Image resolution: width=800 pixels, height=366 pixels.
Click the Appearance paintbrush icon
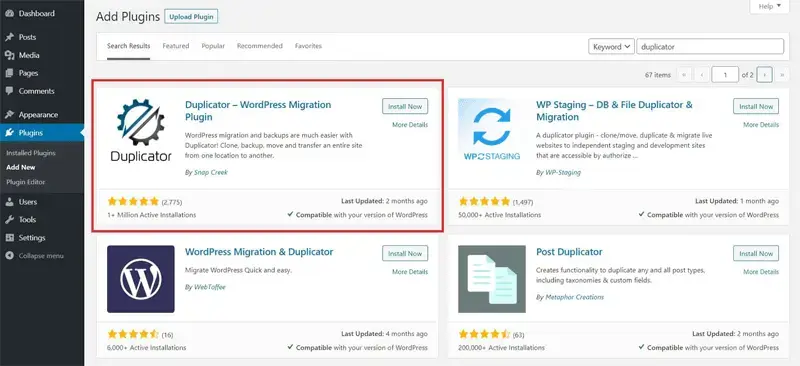tap(9, 115)
